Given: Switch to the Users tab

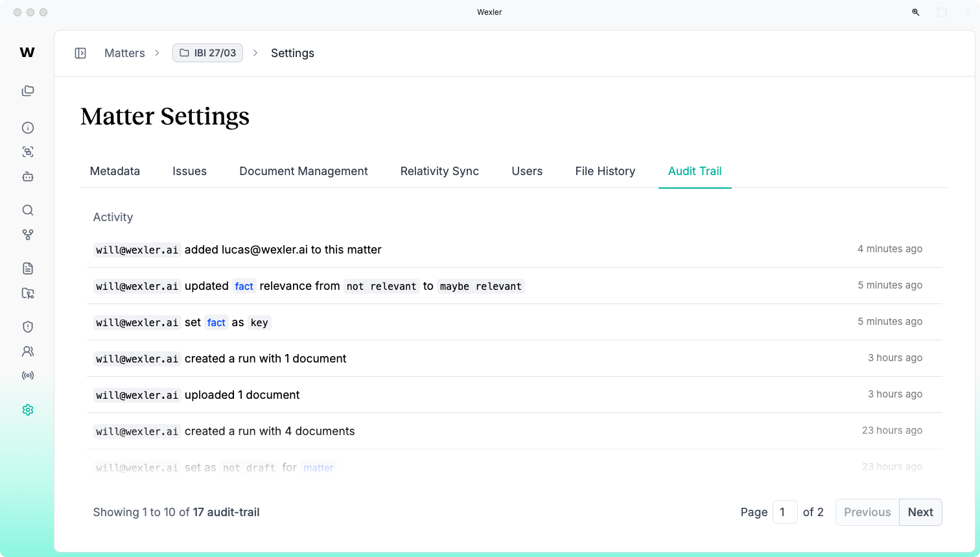Looking at the screenshot, I should 527,171.
